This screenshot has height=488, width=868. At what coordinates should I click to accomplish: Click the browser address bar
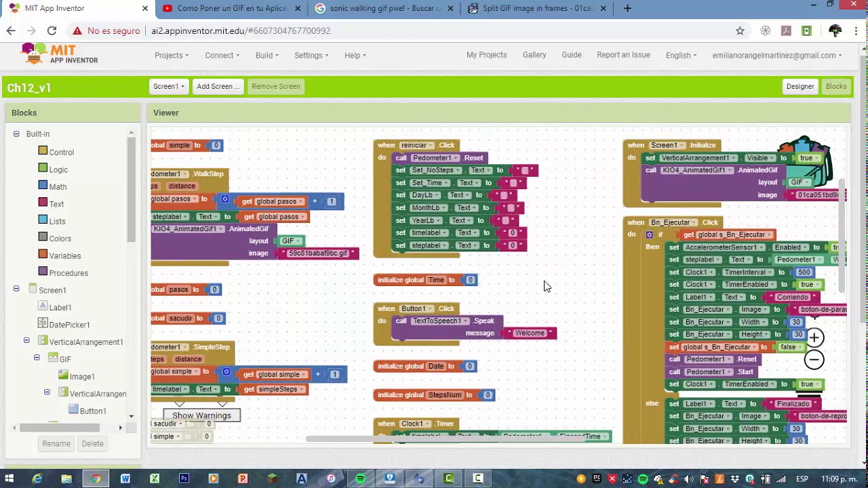(434, 30)
